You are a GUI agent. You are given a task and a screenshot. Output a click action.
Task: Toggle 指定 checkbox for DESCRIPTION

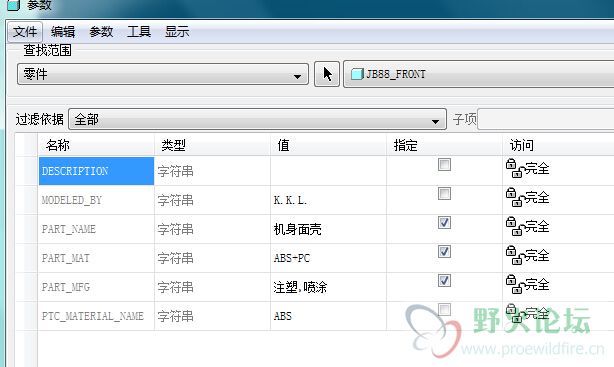pyautogui.click(x=444, y=165)
